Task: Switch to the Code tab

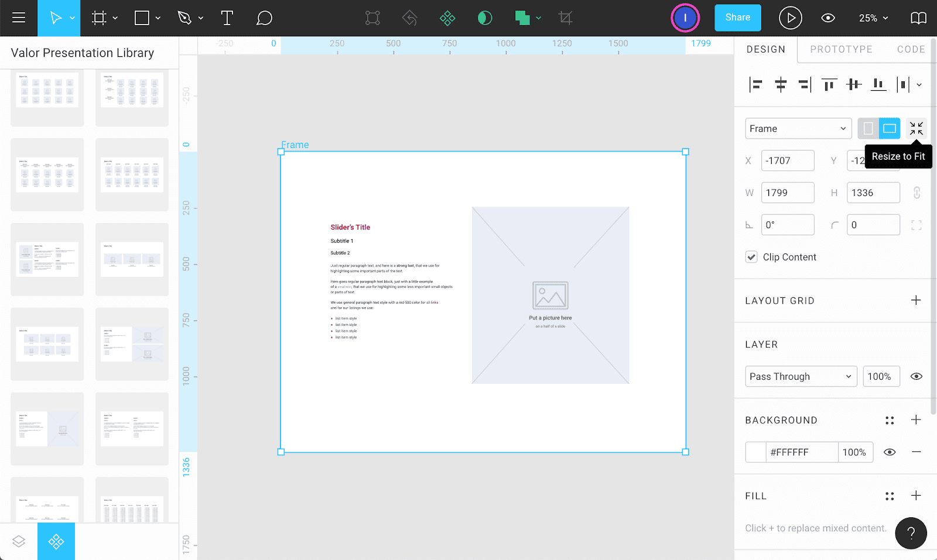Action: coord(911,49)
